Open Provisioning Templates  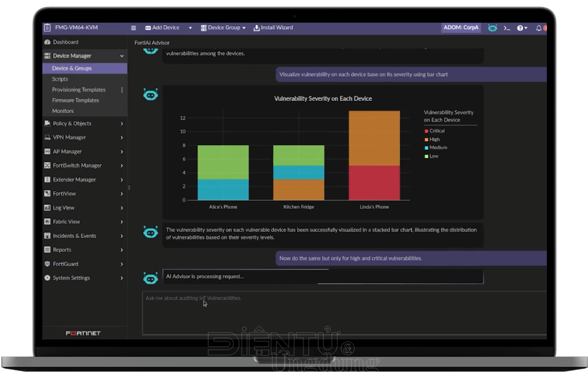pos(79,89)
